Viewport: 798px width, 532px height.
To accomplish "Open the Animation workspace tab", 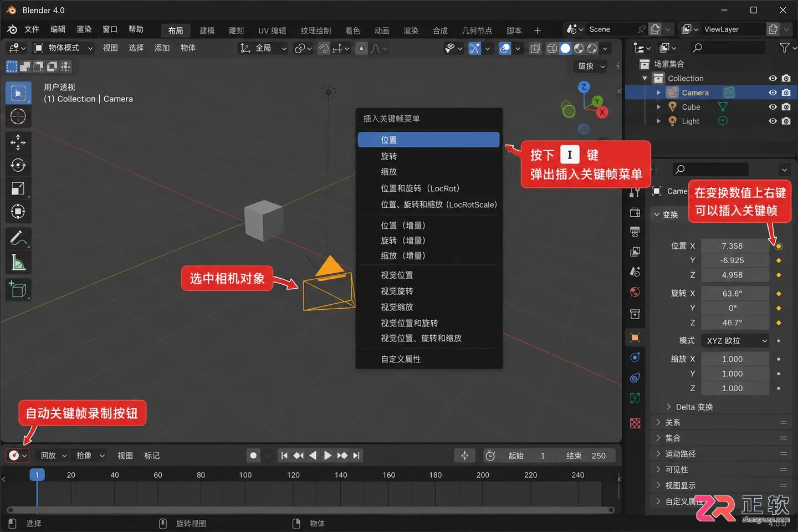I will click(x=382, y=30).
